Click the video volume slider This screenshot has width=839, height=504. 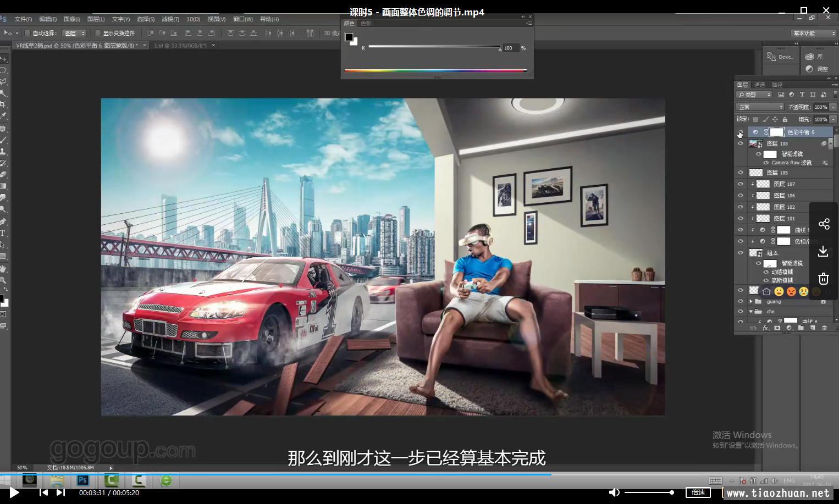point(649,492)
